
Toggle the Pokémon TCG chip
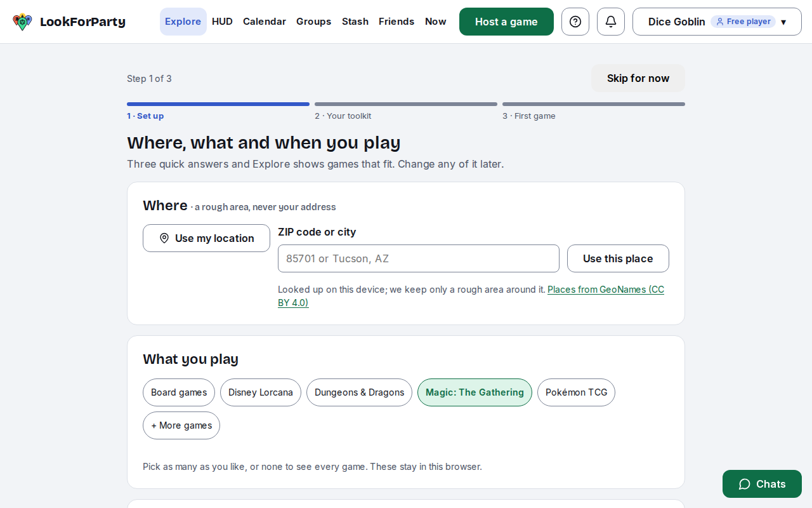tap(576, 392)
